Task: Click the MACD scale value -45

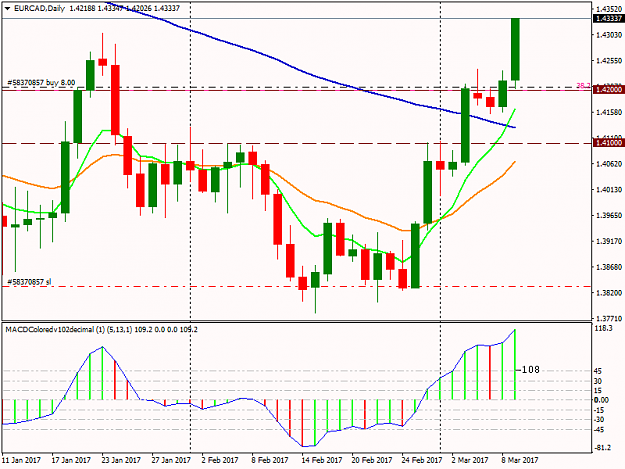Action: (599, 430)
